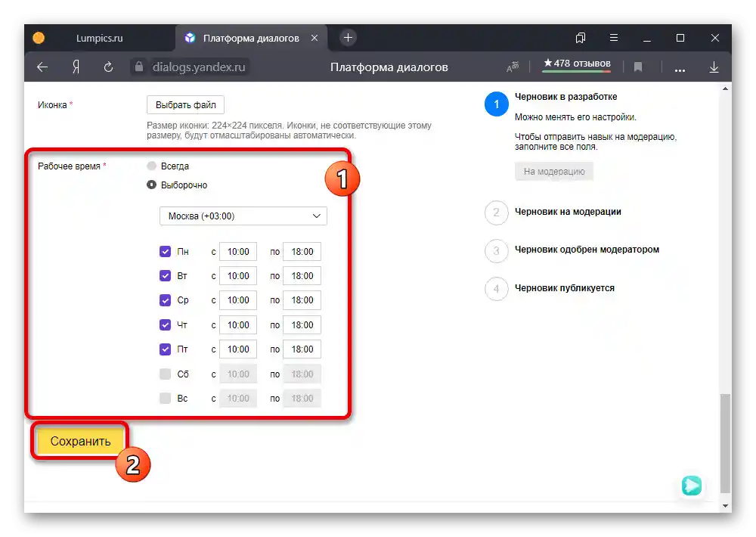Click the dialogs.yandex.ru address field
Viewport: 756px width, 537px height.
[x=199, y=67]
